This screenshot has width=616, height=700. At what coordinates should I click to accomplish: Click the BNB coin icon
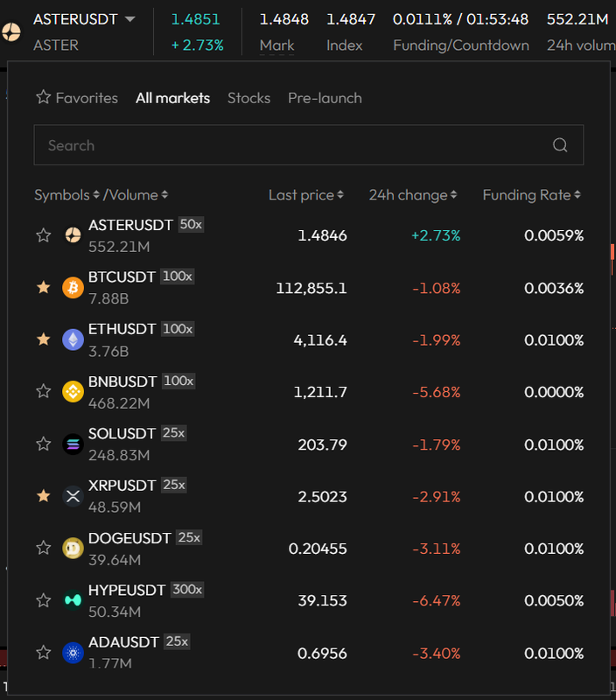(x=73, y=391)
